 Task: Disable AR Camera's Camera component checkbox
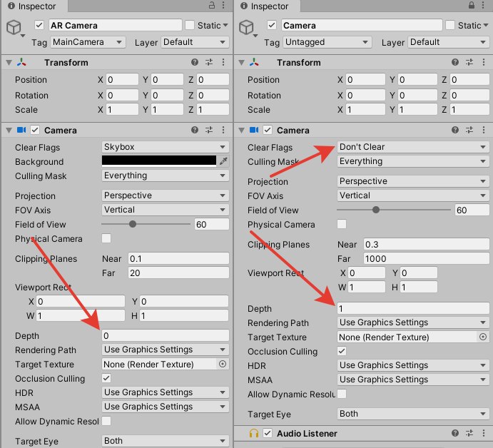tap(35, 130)
